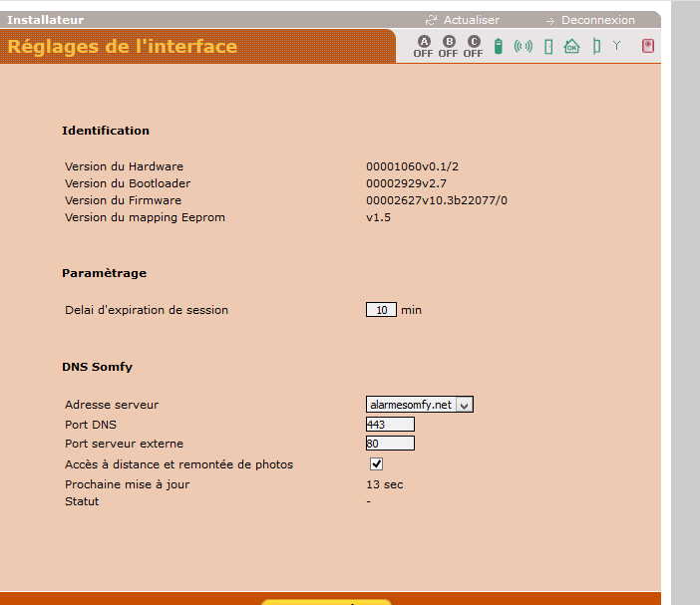Open the Adresse serveur dropdown
The width and height of the screenshot is (700, 605).
[419, 405]
